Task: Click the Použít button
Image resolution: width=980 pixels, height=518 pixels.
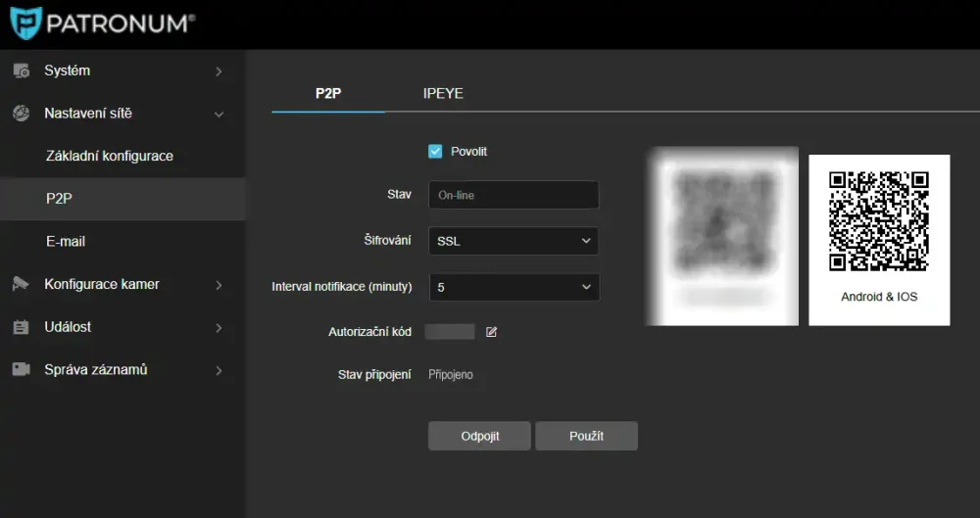Action: (586, 436)
